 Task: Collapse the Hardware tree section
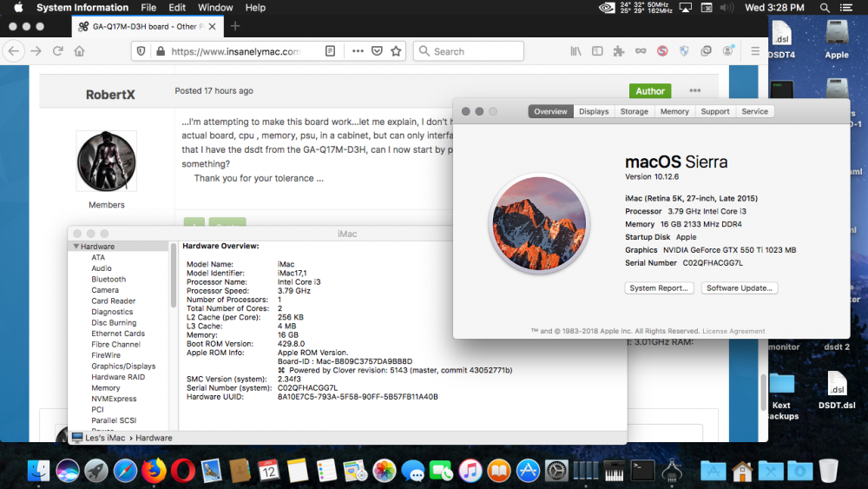[76, 247]
